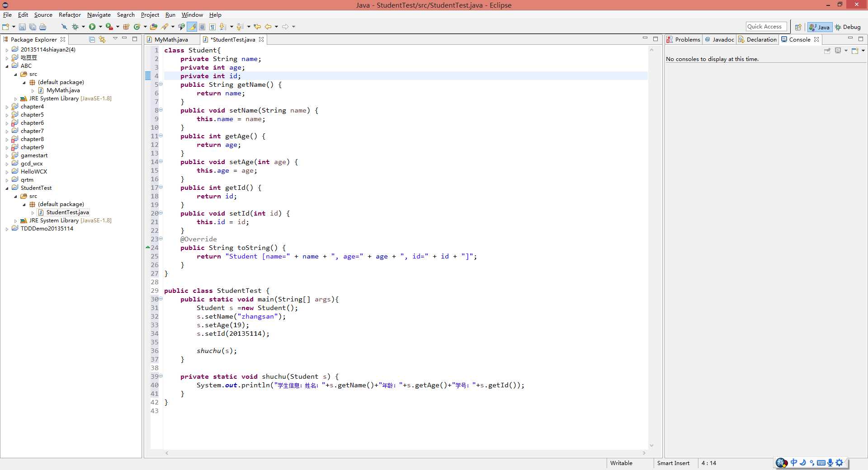Click the Quick Access search field
This screenshot has width=868, height=470.
click(x=766, y=27)
